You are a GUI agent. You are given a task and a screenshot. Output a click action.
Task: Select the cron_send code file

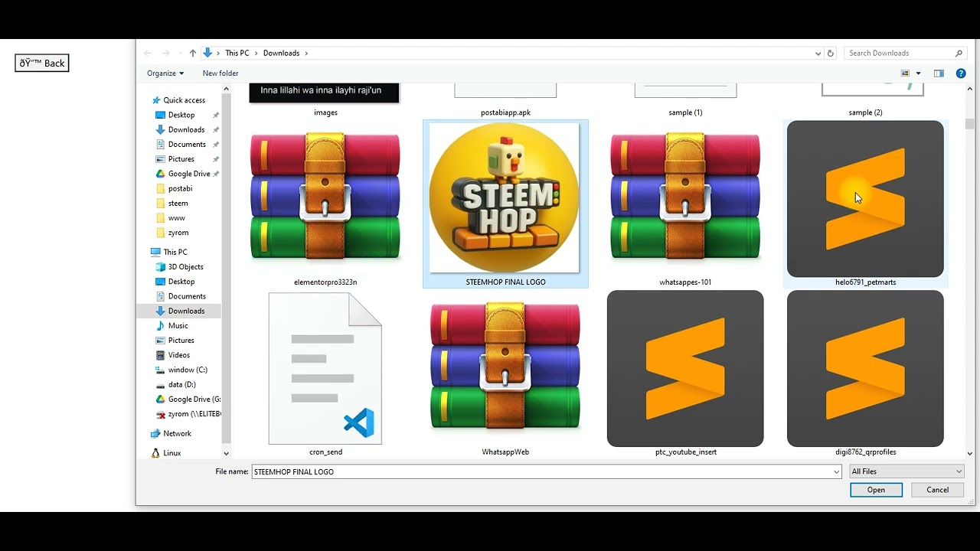click(x=325, y=373)
